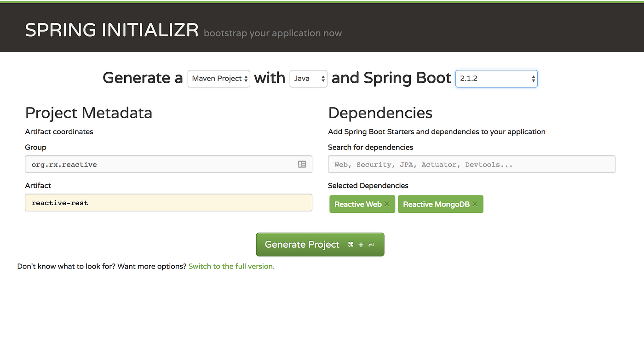
Task: Click the Artifact coordinates text
Action: point(59,131)
